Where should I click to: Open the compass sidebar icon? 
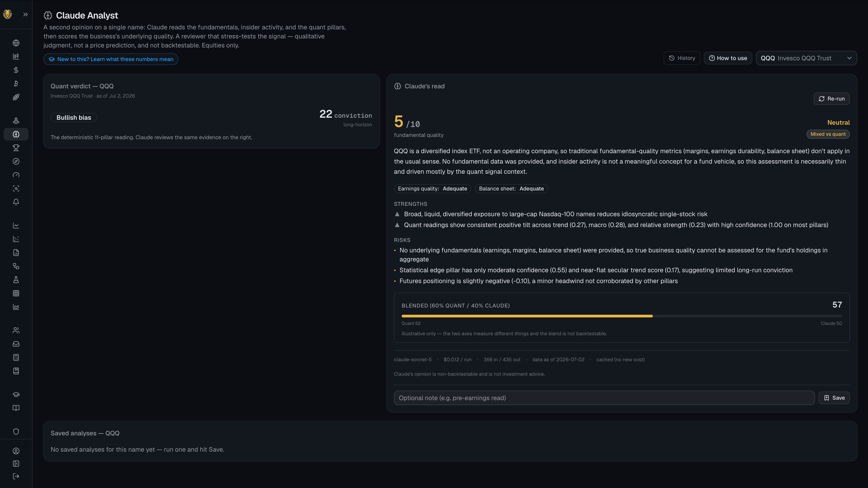point(16,161)
